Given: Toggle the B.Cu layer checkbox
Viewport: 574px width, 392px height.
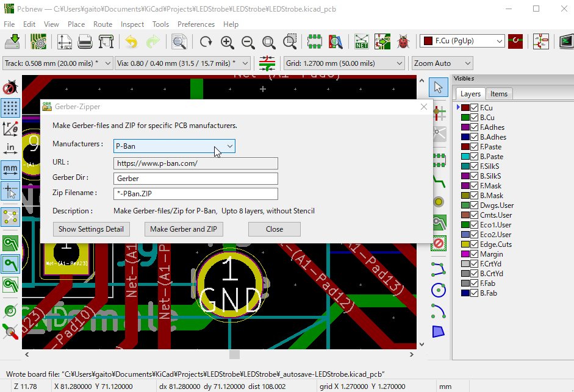Looking at the screenshot, I should point(475,118).
